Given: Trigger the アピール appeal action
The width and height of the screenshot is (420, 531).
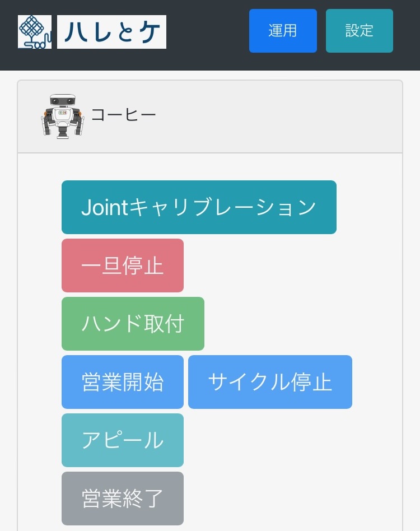Looking at the screenshot, I should 123,440.
